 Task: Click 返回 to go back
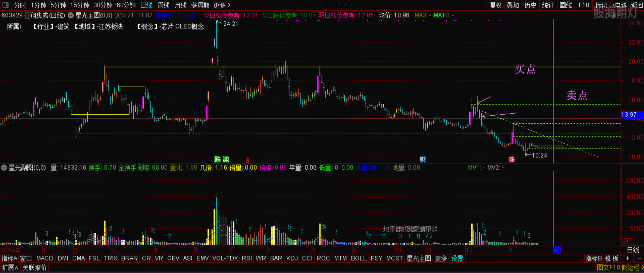(637, 5)
